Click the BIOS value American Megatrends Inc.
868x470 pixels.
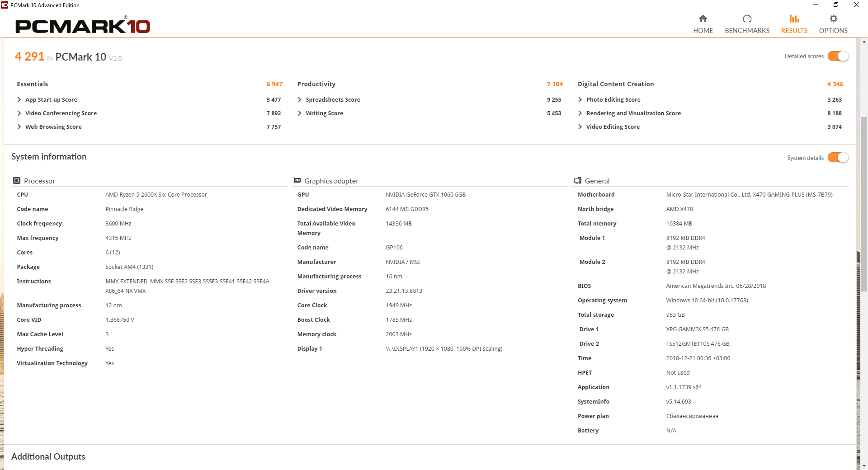(716, 286)
